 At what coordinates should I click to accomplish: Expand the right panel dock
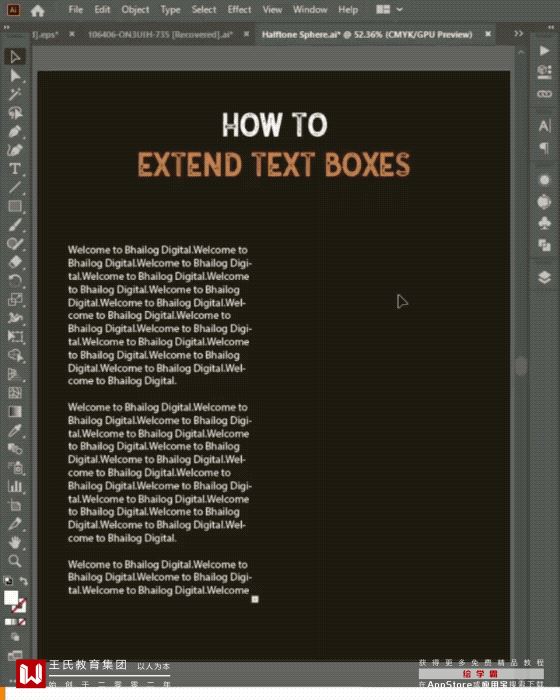click(x=551, y=27)
